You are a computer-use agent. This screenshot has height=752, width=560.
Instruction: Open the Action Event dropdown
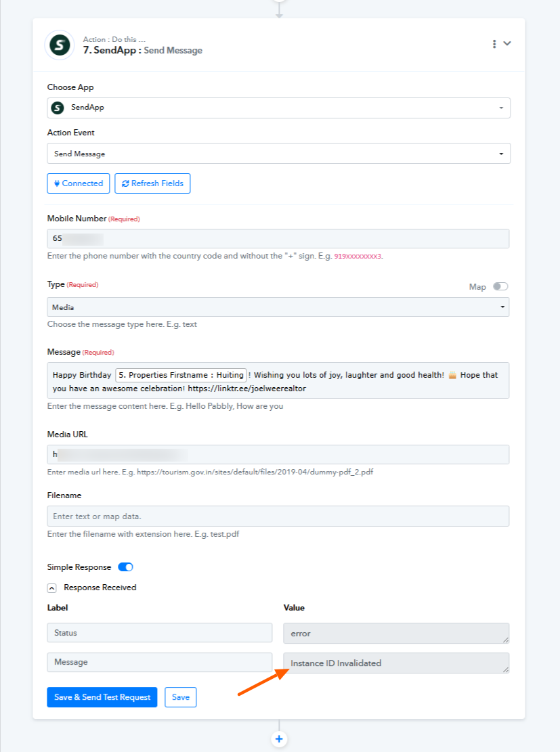click(x=279, y=154)
